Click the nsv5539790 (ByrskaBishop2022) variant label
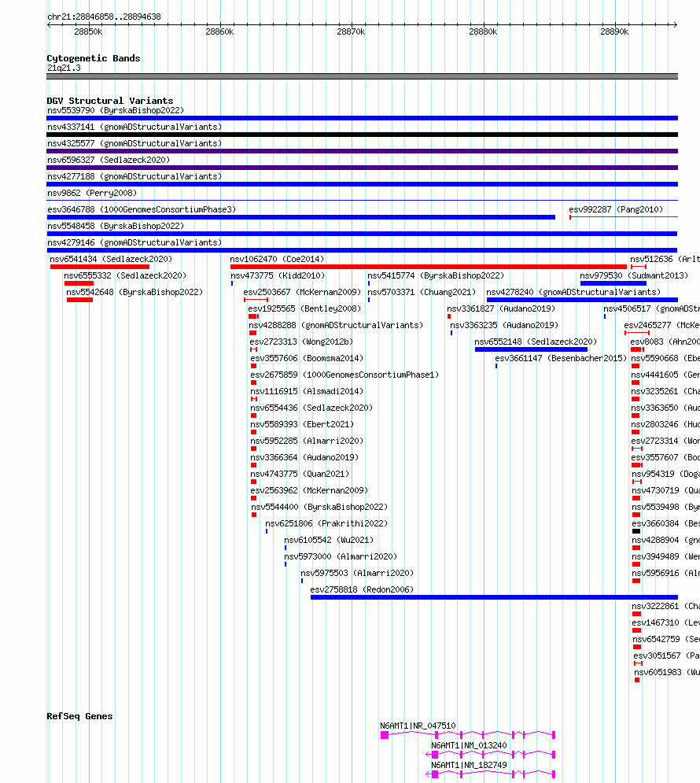This screenshot has width=700, height=783. 116,110
